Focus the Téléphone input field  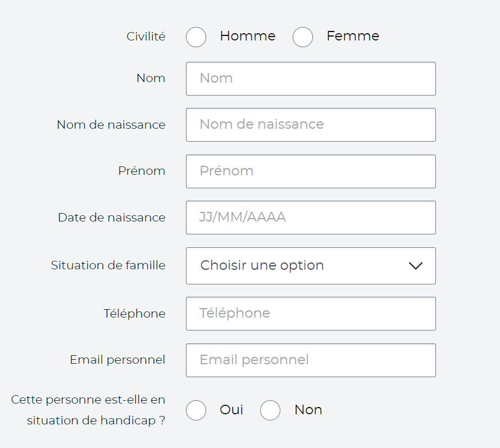coord(310,314)
